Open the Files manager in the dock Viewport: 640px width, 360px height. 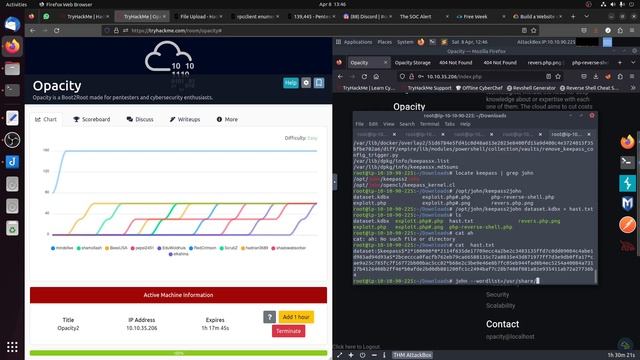[12, 68]
